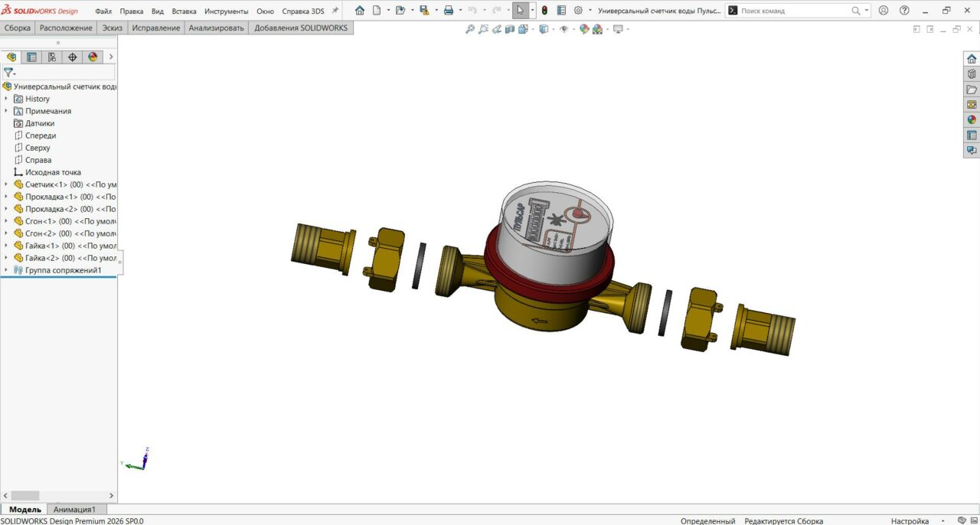The height and width of the screenshot is (525, 980).
Task: Open the PropertyManager tab icon
Action: pyautogui.click(x=31, y=57)
